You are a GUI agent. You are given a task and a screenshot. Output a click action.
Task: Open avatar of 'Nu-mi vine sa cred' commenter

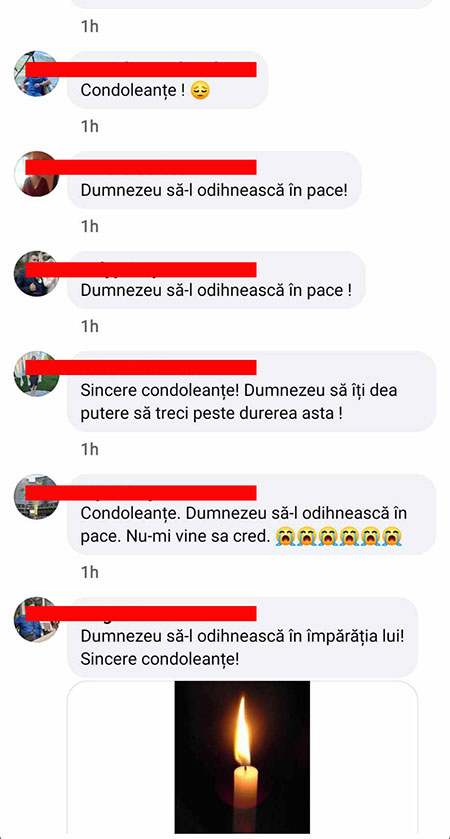coord(36,497)
